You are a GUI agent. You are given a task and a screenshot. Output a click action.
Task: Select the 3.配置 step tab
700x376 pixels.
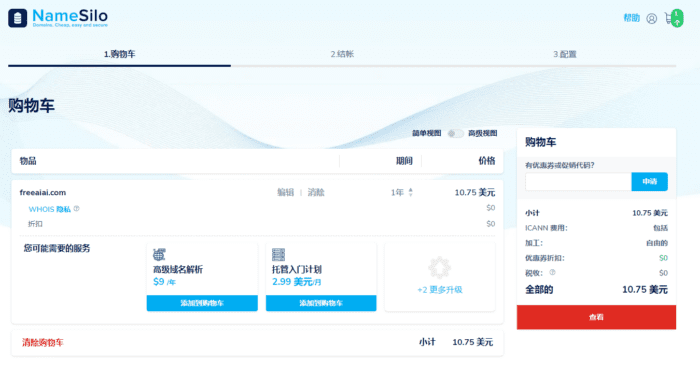click(x=565, y=54)
